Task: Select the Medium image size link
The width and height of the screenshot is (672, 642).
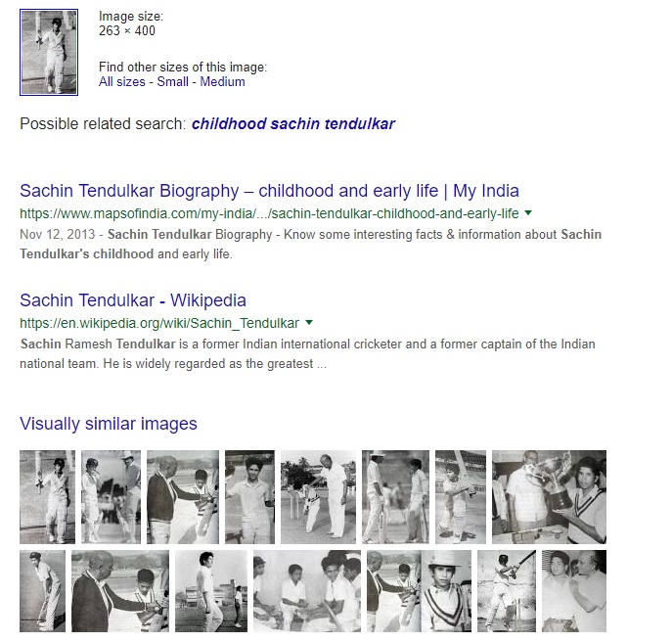Action: [222, 81]
